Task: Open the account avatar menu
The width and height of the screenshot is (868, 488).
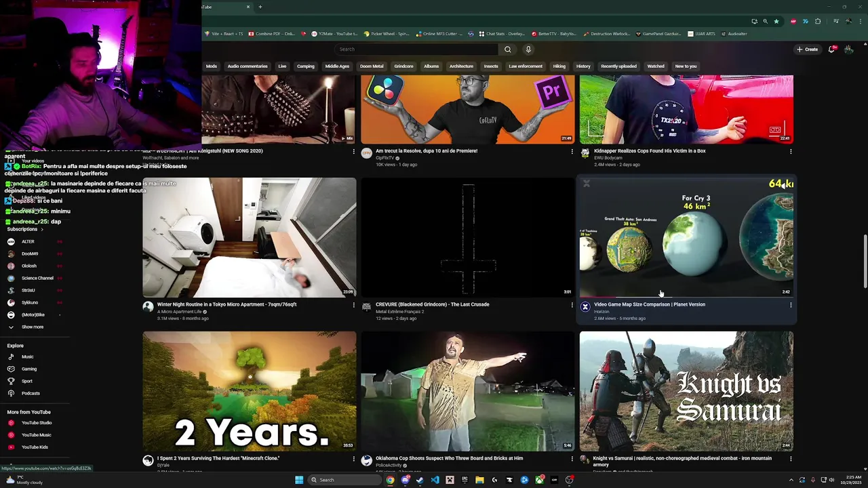Action: pyautogui.click(x=848, y=49)
